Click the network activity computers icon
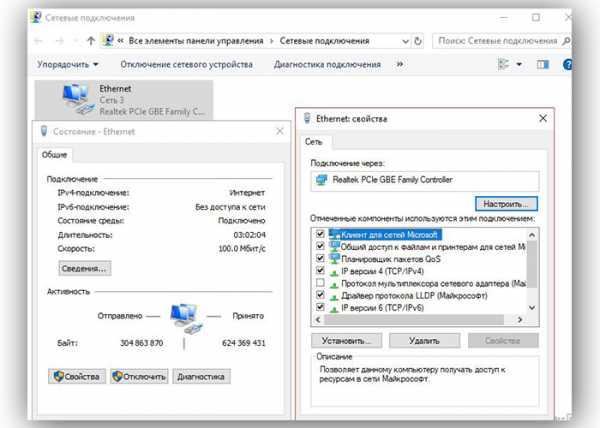The width and height of the screenshot is (600, 428). coord(186,318)
